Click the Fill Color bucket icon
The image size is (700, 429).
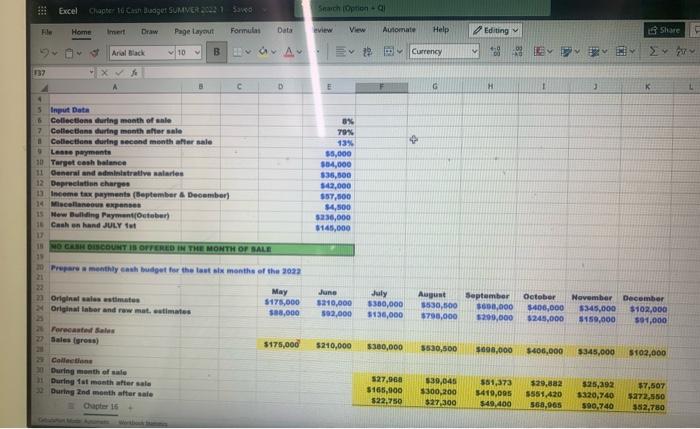(263, 52)
